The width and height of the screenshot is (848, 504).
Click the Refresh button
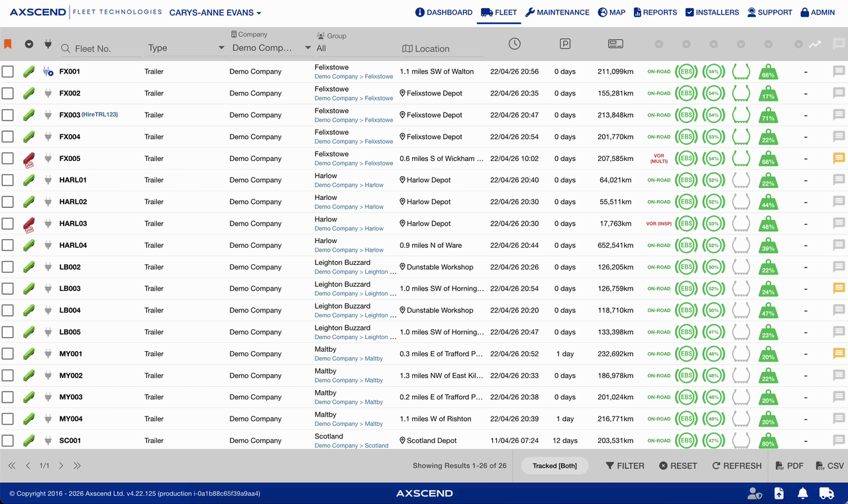pyautogui.click(x=737, y=466)
